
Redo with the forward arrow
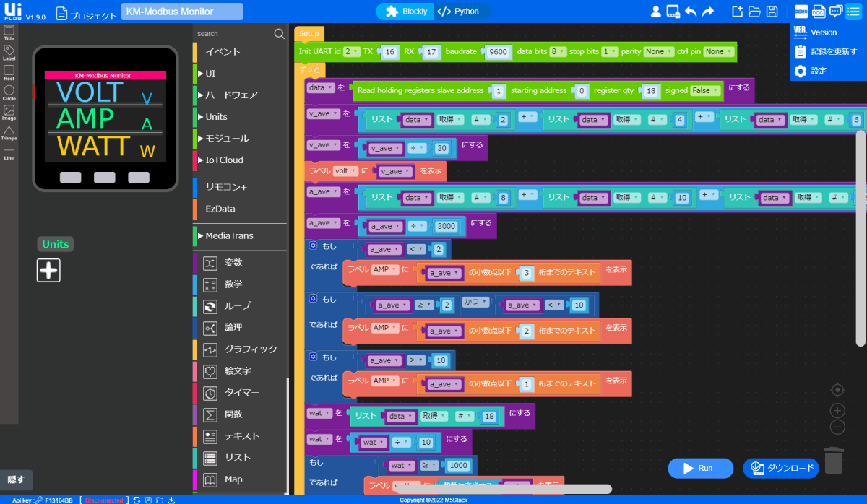click(707, 10)
